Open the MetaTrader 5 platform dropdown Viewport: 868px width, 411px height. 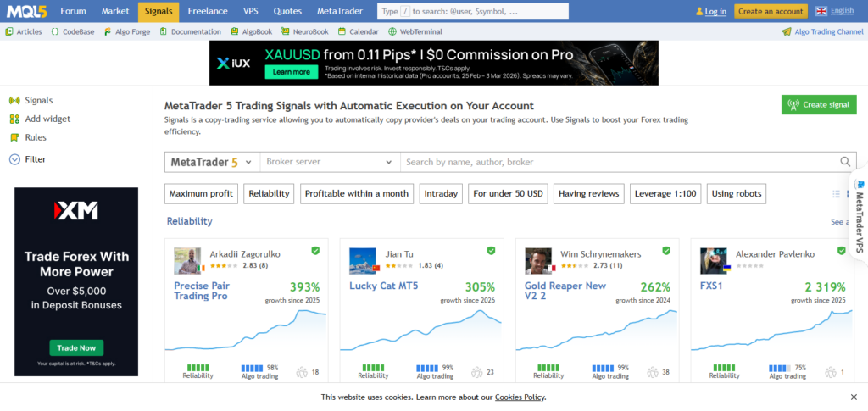click(x=212, y=162)
